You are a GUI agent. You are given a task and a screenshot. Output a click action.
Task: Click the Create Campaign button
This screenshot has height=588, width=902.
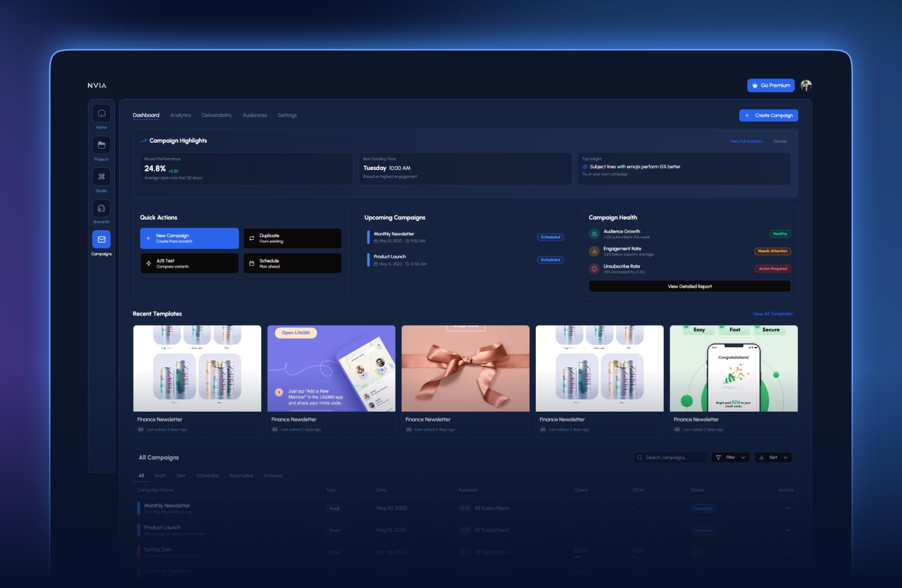768,116
